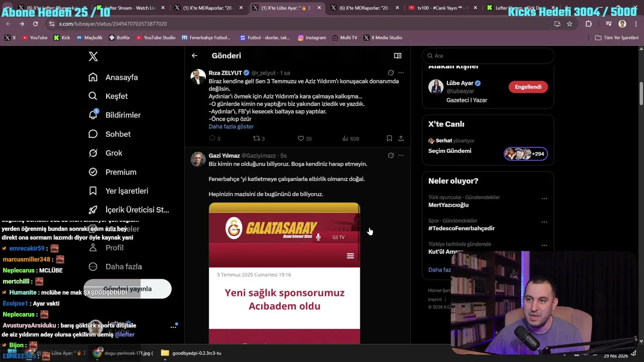Viewport: 644px width, 362px height.
Task: Open Rıza ZELYUT profile name
Action: click(225, 73)
